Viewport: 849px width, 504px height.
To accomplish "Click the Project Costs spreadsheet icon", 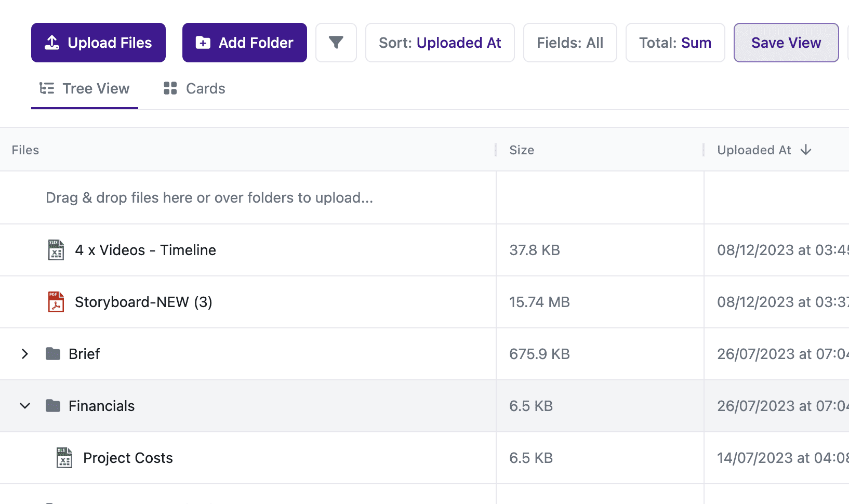I will 64,458.
